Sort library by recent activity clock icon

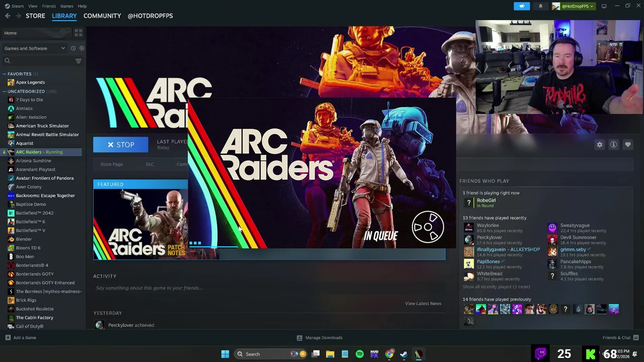click(73, 48)
